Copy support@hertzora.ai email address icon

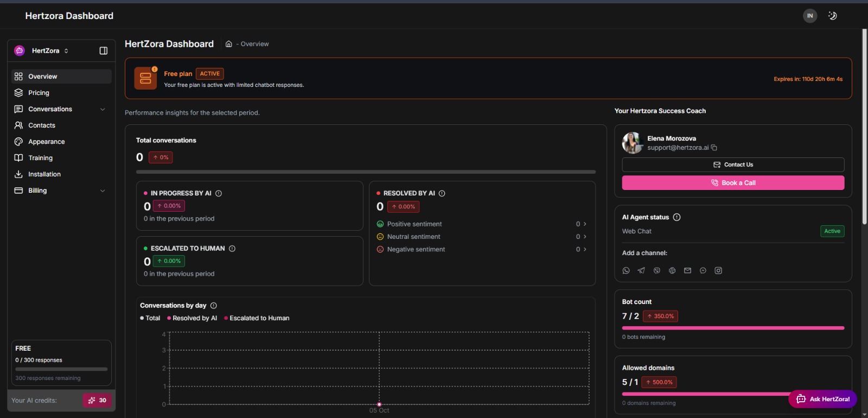[x=714, y=148]
